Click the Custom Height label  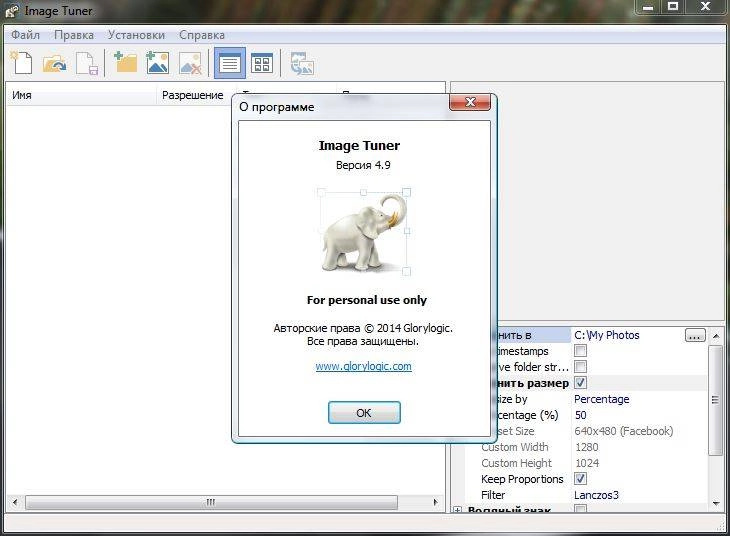[x=516, y=463]
